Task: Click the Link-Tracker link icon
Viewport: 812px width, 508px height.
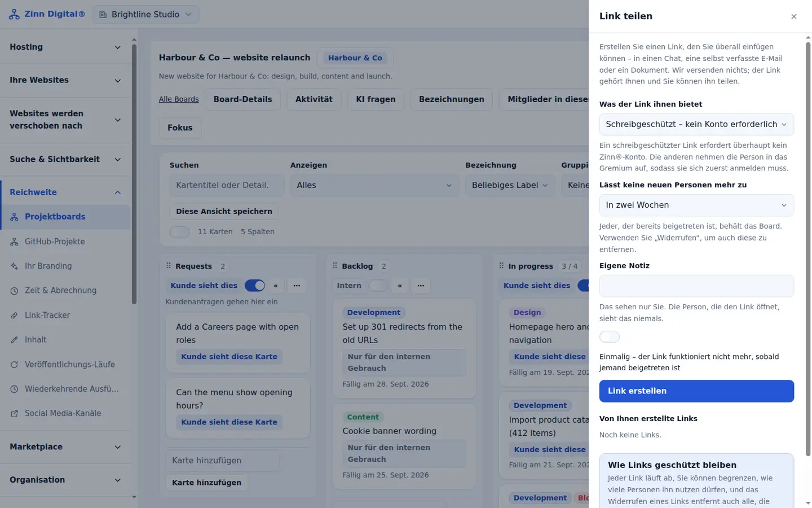Action: pyautogui.click(x=14, y=316)
